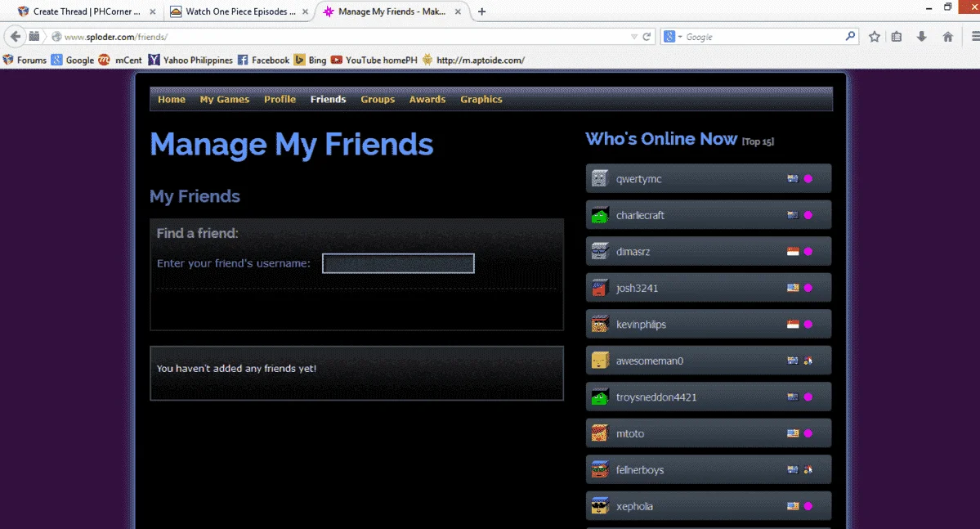Open charliecraft's online user row
The image size is (980, 529).
coord(709,215)
